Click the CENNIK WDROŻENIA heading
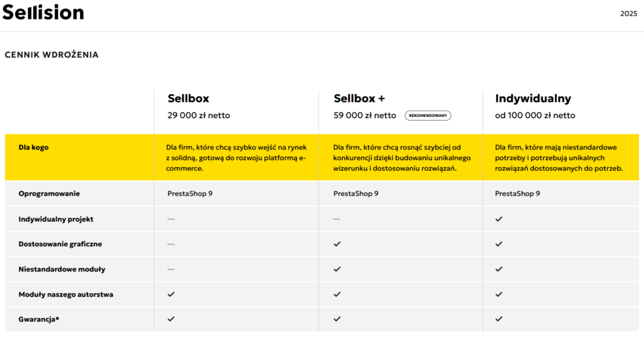The width and height of the screenshot is (644, 341). coord(52,55)
